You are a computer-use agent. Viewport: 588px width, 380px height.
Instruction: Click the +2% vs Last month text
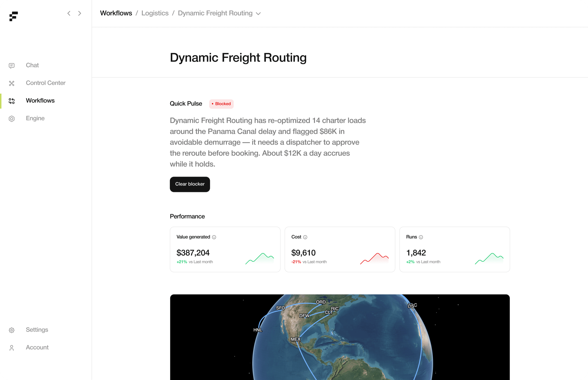tap(423, 262)
